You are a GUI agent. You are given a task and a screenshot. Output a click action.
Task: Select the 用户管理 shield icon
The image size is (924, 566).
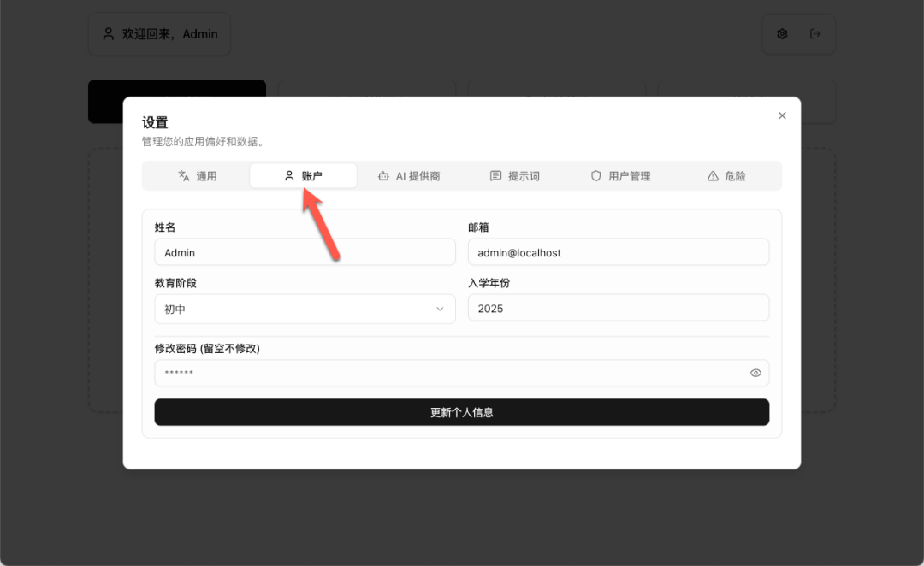[x=595, y=175]
